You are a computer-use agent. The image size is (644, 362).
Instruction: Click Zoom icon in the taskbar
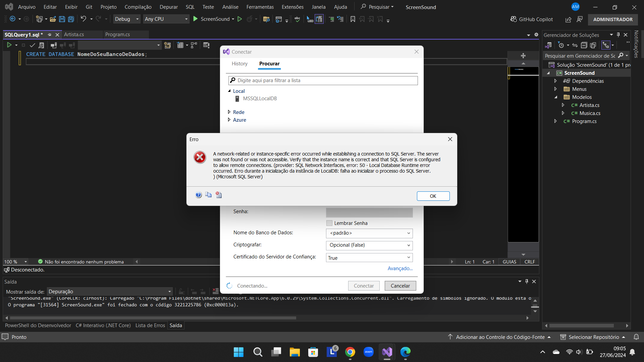(369, 352)
